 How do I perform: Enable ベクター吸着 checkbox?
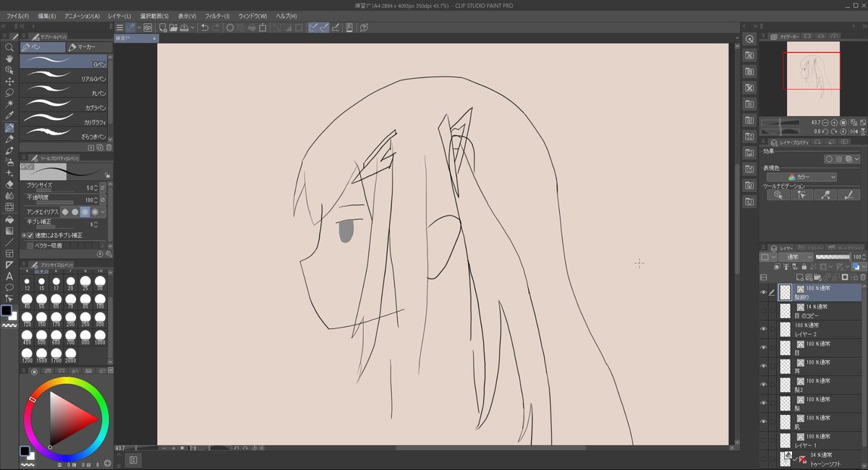coord(30,245)
